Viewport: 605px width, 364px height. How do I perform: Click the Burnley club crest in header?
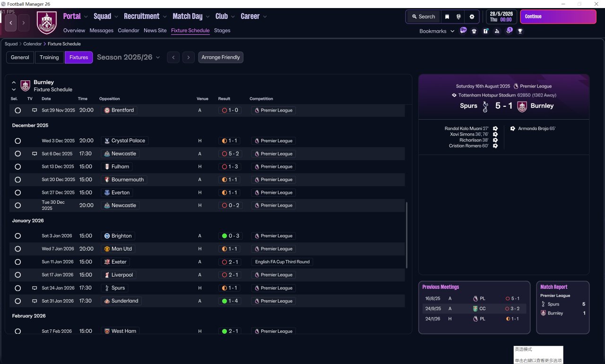[x=47, y=23]
